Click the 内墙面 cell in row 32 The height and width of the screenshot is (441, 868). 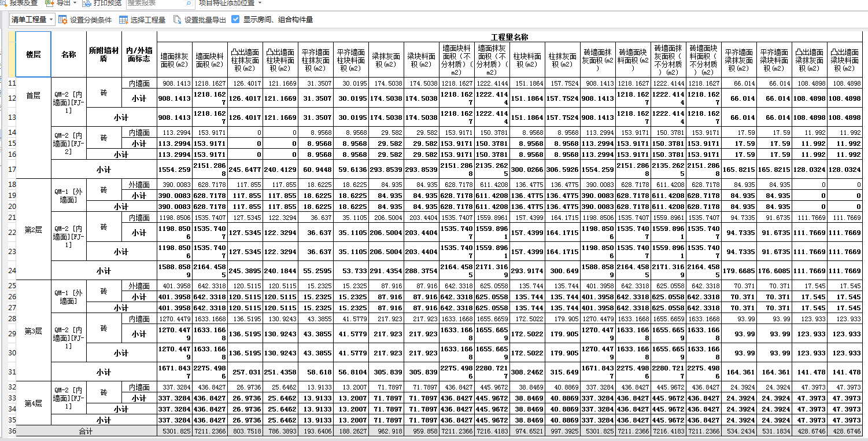pos(139,387)
